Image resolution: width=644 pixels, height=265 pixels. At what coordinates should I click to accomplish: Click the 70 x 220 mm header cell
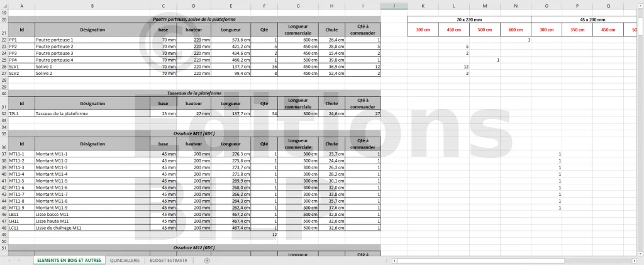[469, 19]
